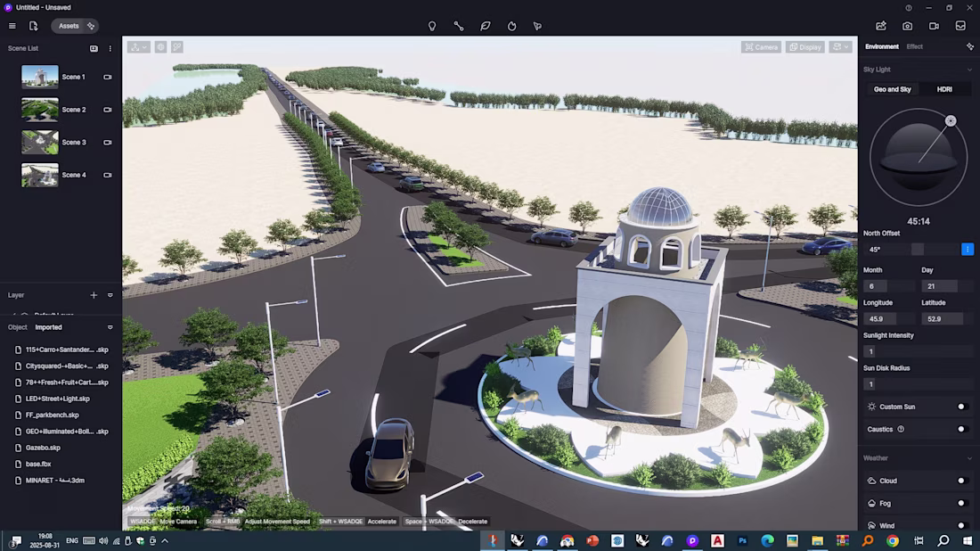Open Chrome from the Windows taskbar
The width and height of the screenshot is (980, 551).
(893, 541)
